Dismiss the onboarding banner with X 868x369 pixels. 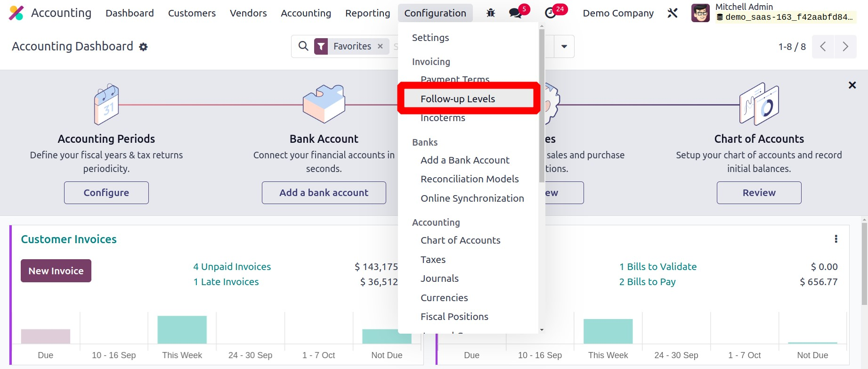(x=852, y=85)
